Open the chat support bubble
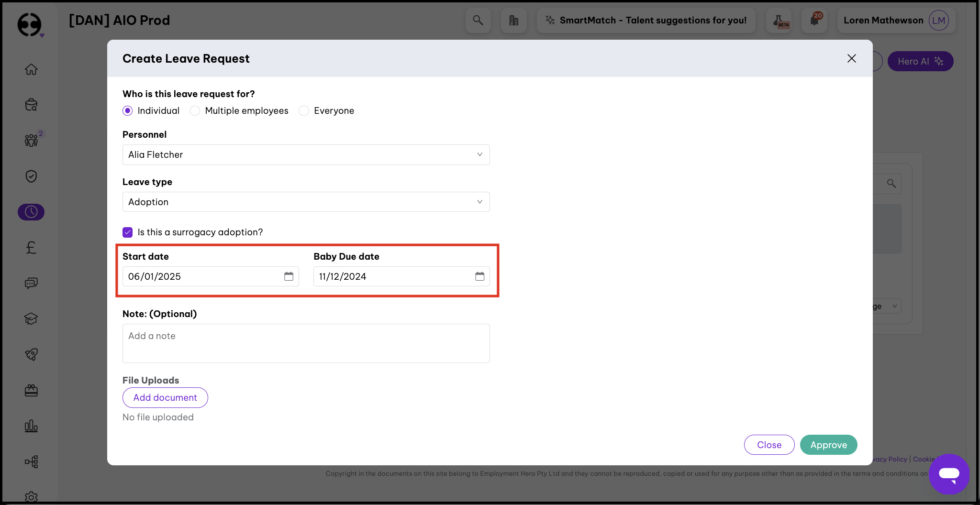Screen dimensions: 980x505 tap(948, 474)
